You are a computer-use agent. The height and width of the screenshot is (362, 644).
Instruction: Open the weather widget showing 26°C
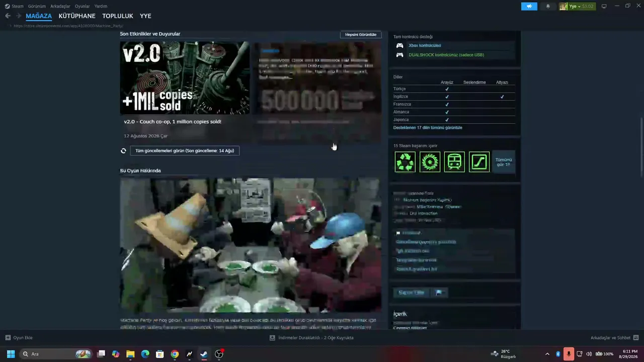coord(504,354)
